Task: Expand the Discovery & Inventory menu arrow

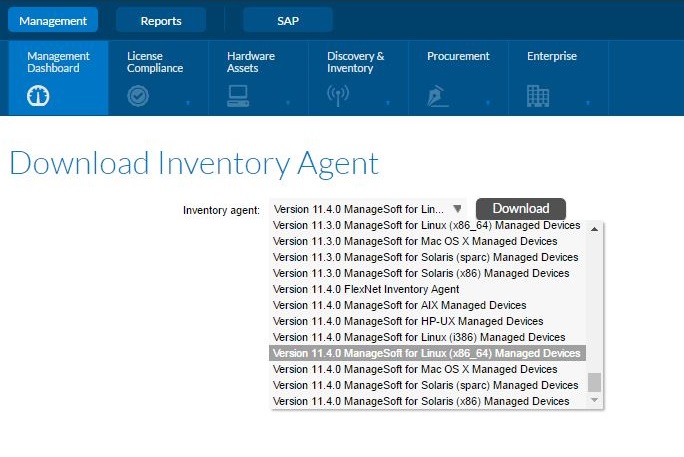Action: [x=388, y=103]
